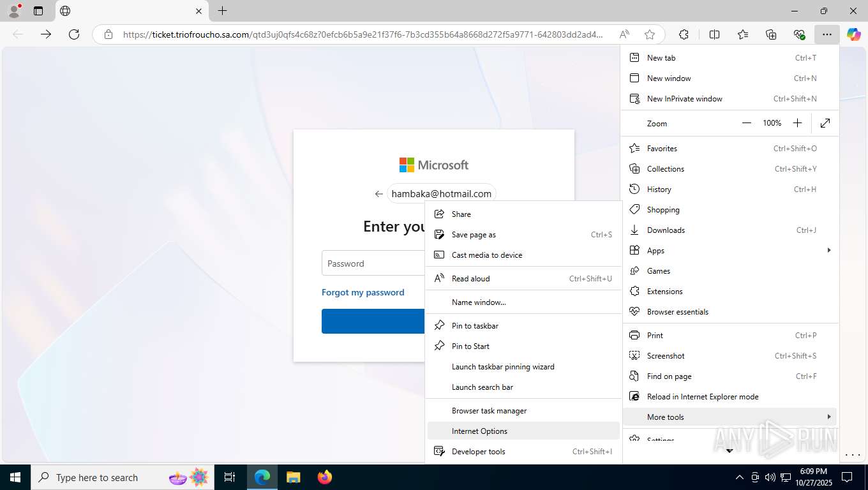
Task: Select New InPrivate window menu item
Action: [730, 98]
